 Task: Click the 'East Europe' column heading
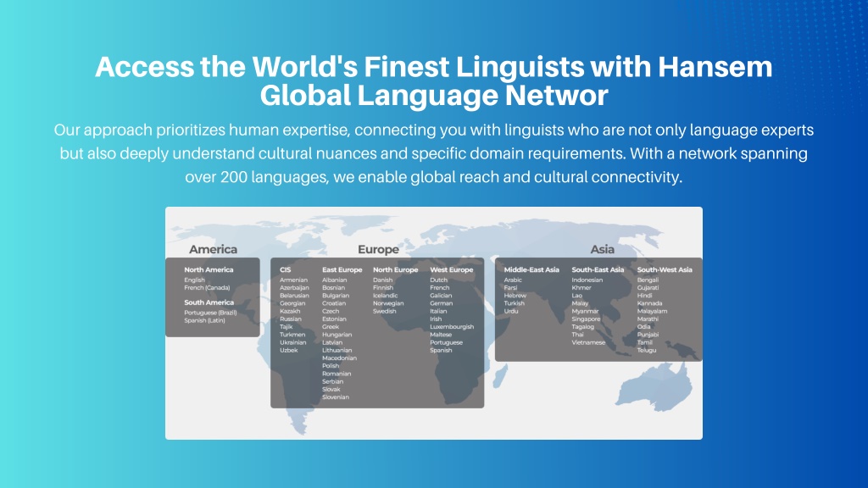coord(342,270)
